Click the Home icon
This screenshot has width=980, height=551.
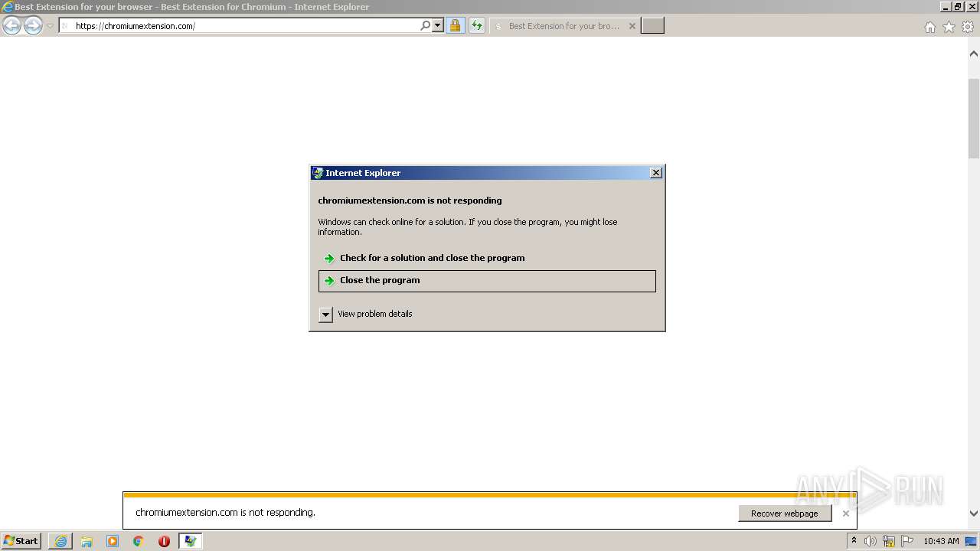[x=929, y=27]
